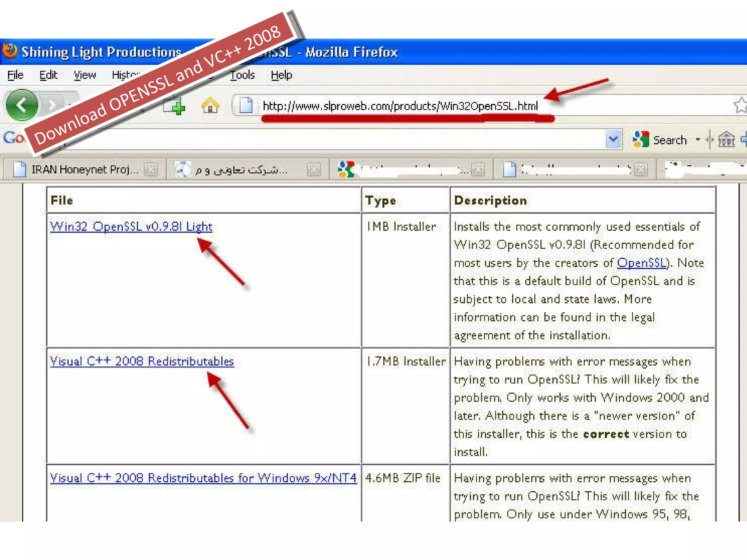747x560 pixels.
Task: Expand the Google search box dropdown
Action: (614, 139)
